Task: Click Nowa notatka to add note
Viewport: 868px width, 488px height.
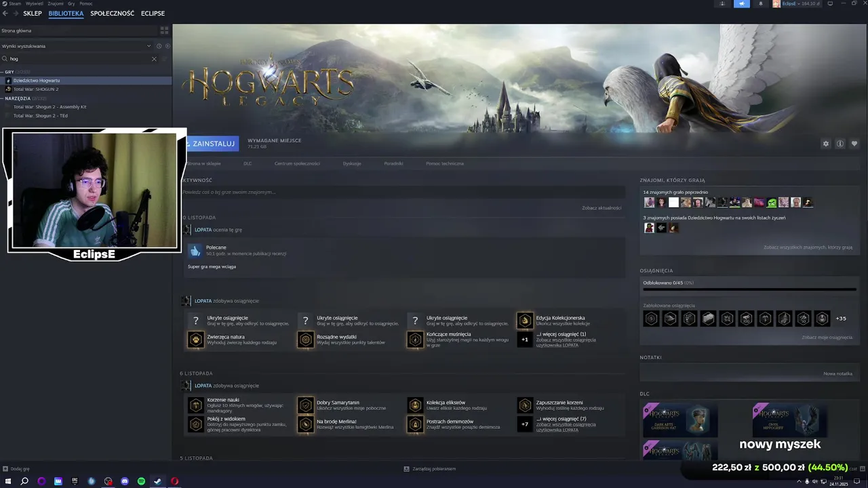Action: click(x=837, y=373)
